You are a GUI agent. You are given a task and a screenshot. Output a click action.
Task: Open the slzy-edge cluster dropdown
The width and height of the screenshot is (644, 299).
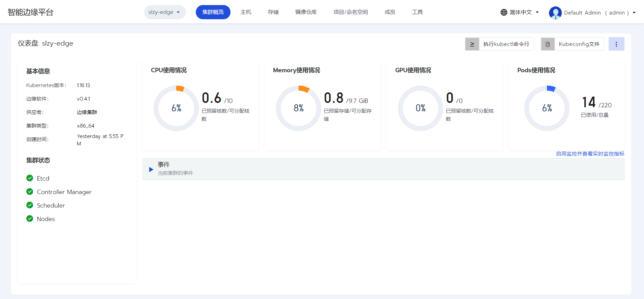coord(165,12)
